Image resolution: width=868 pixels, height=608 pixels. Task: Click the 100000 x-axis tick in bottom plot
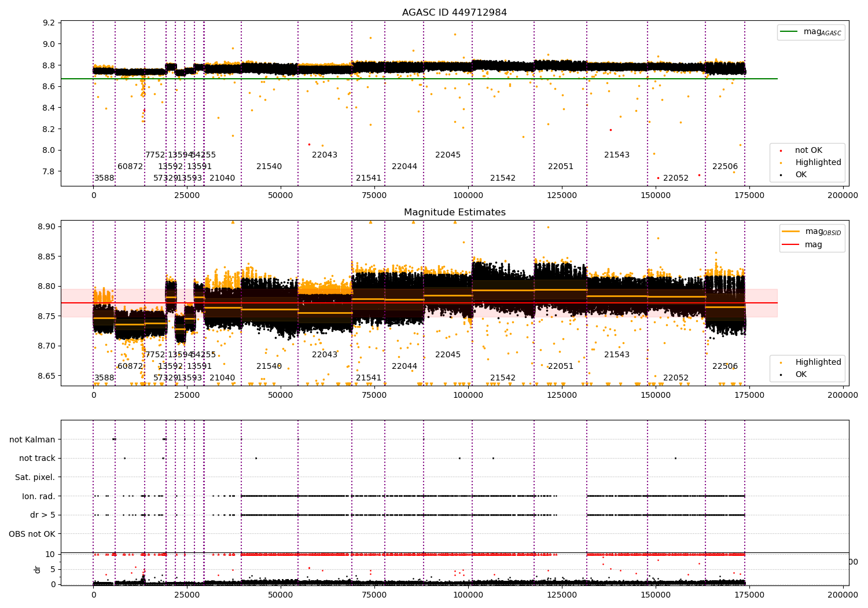pos(468,595)
